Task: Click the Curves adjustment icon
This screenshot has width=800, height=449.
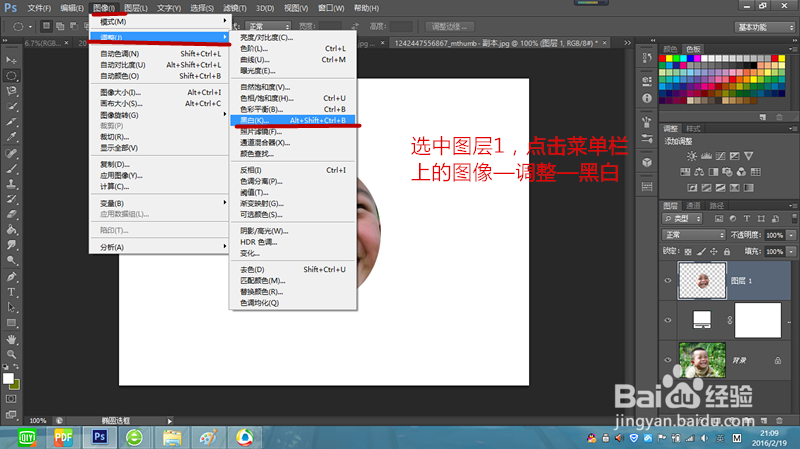Action: click(x=720, y=156)
